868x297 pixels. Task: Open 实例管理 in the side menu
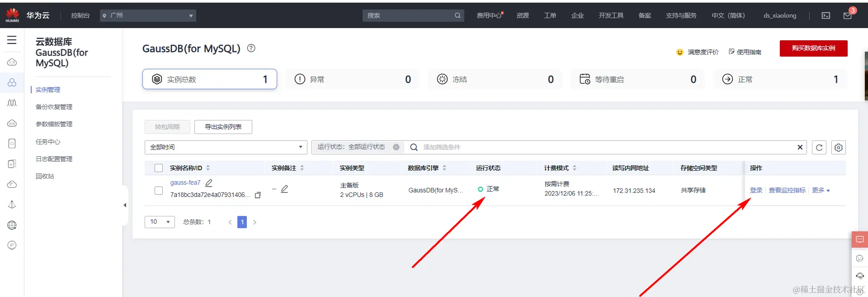tap(48, 90)
